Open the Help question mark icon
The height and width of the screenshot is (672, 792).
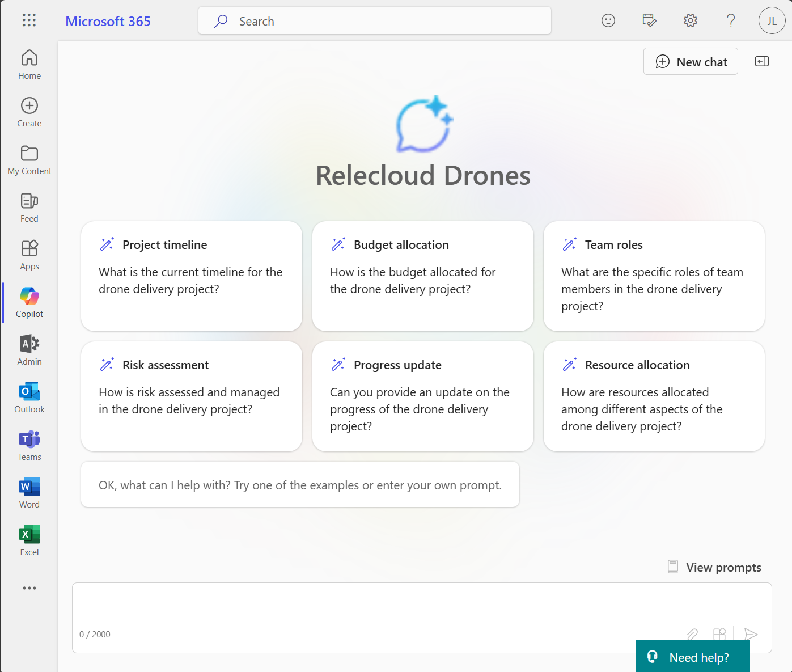coord(731,20)
